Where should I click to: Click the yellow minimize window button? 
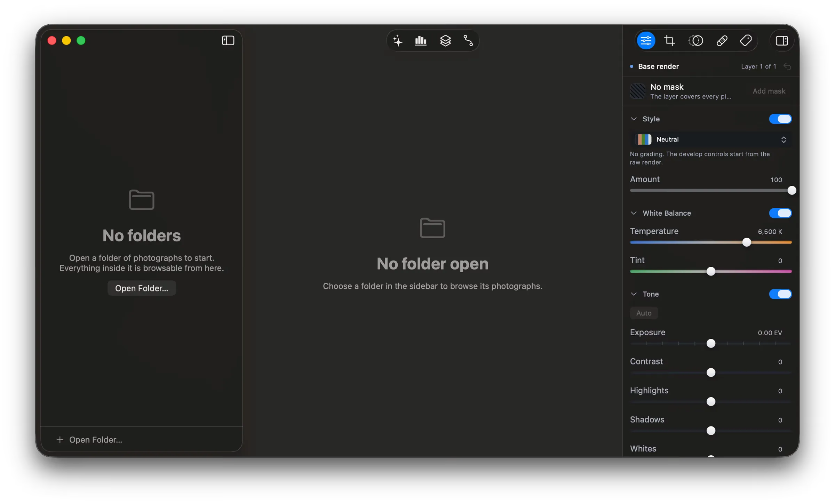click(66, 41)
